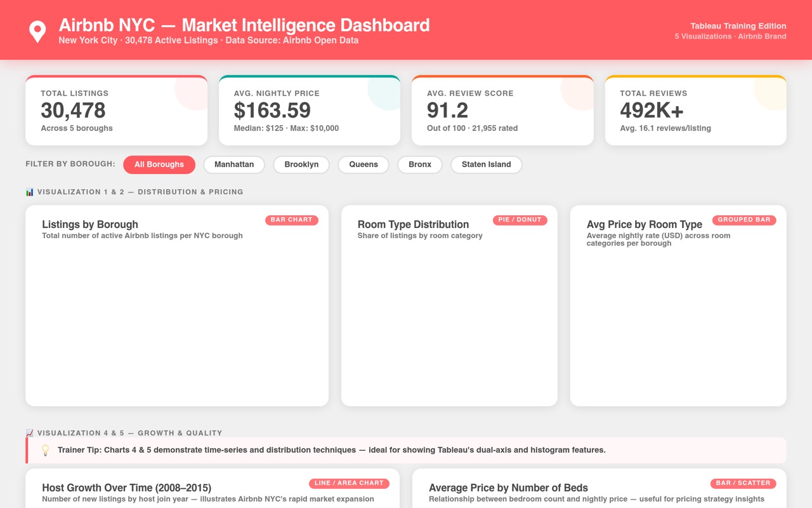Click the BAR CHART badge
This screenshot has height=508, width=812.
[292, 220]
